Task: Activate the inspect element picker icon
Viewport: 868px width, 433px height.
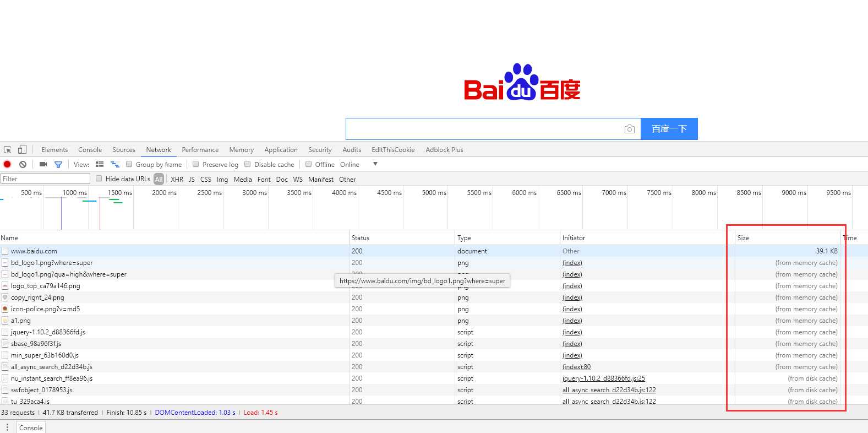Action: pos(8,150)
